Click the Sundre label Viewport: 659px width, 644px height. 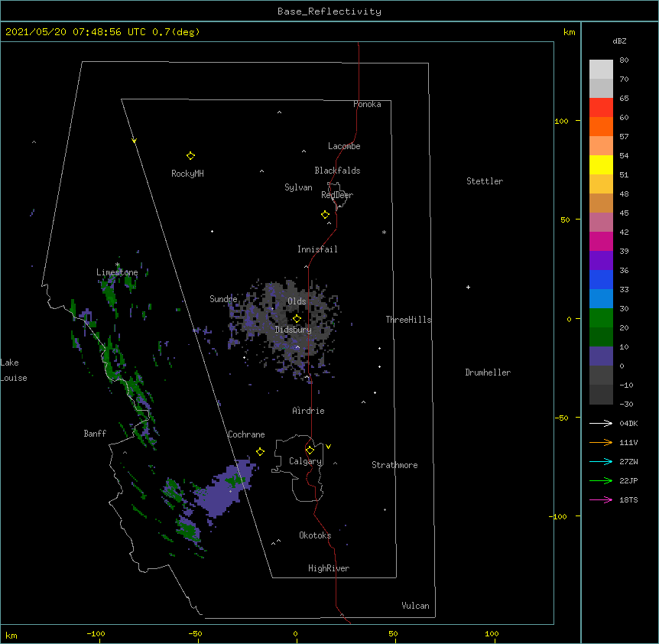coord(223,299)
